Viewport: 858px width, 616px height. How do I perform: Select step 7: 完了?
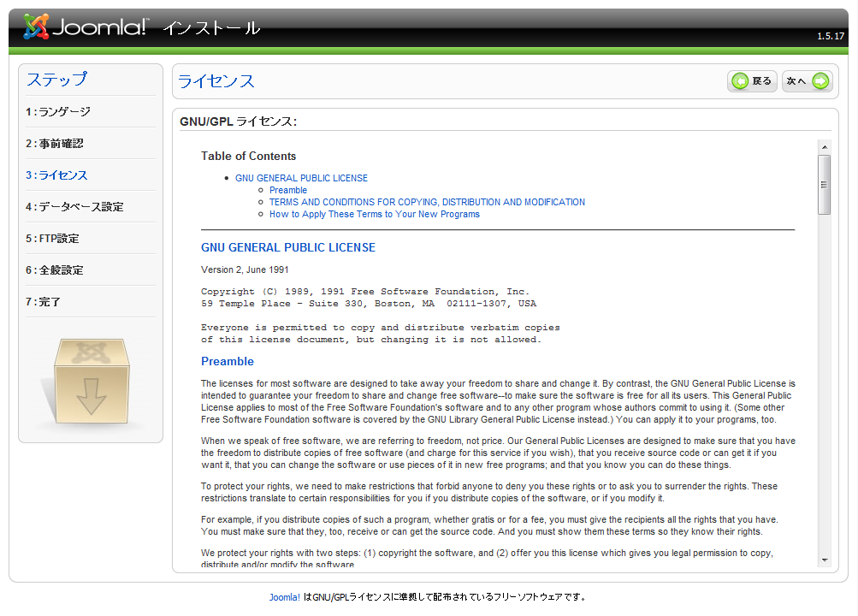[43, 302]
